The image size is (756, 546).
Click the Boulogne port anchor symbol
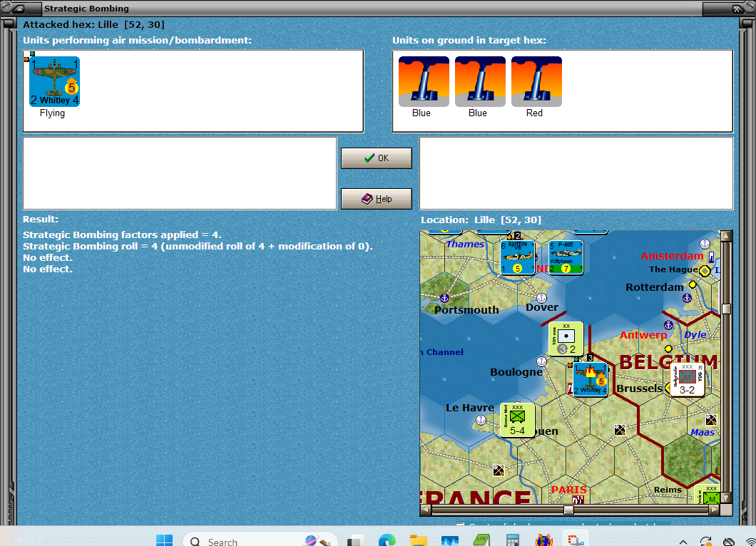click(x=541, y=361)
